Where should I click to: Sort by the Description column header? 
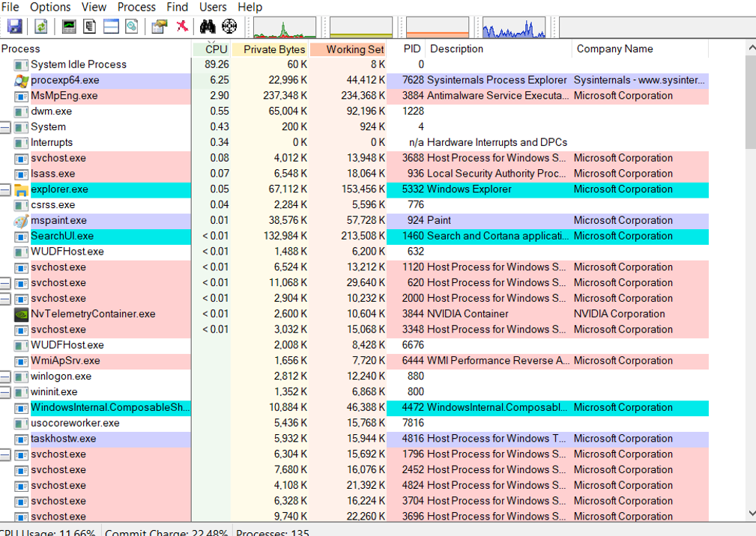498,49
